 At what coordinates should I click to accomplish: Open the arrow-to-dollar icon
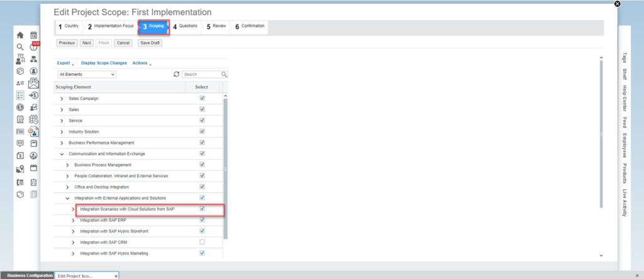tap(34, 95)
